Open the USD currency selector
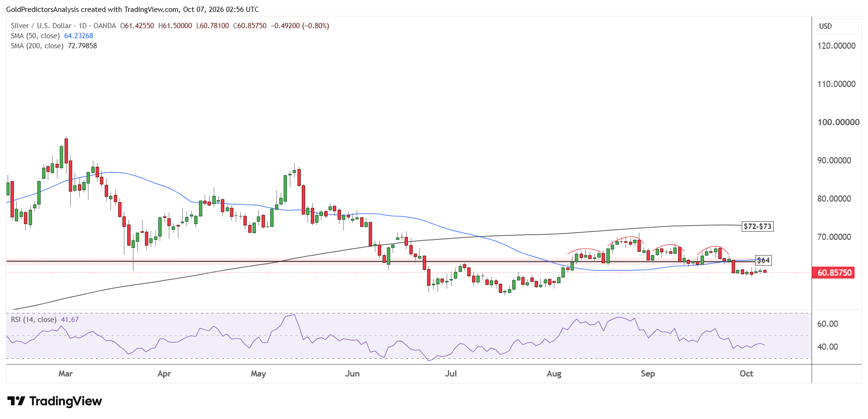Image resolution: width=868 pixels, height=419 pixels. [x=836, y=26]
